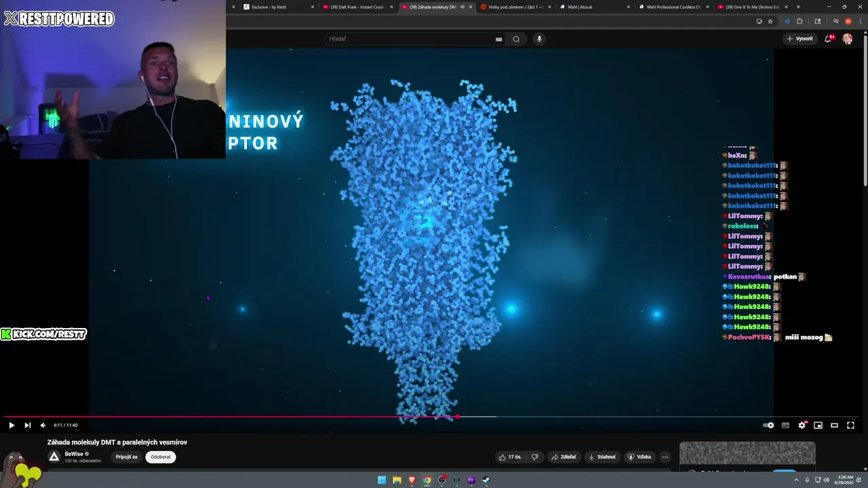
Task: Open the browser extensions puzzle menu
Action: tap(800, 21)
